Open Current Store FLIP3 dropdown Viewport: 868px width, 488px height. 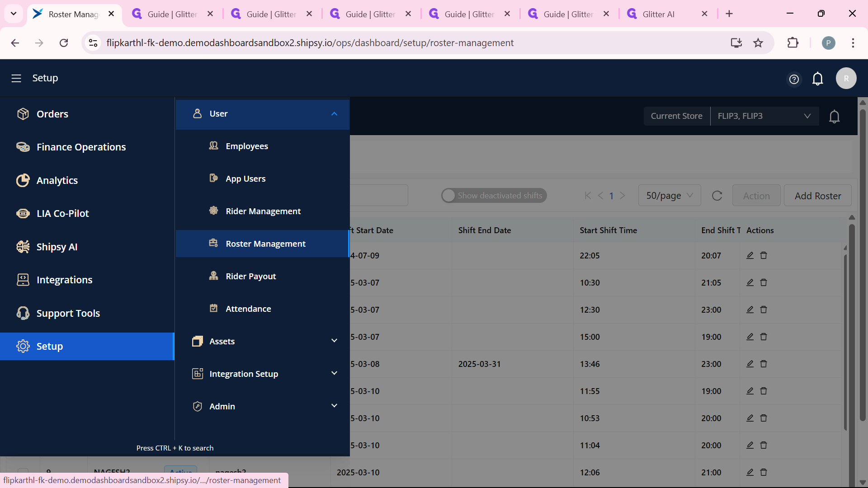[x=764, y=116]
